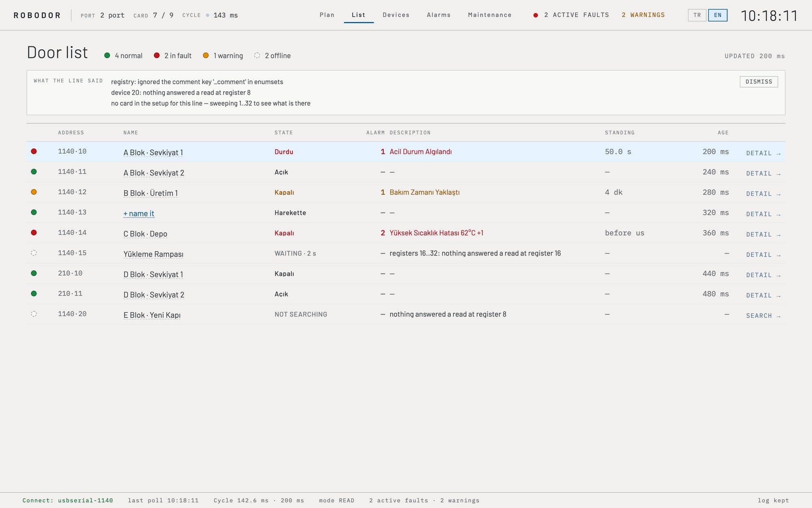Open detail for D Blok Sevkiyat 2

pos(763,295)
